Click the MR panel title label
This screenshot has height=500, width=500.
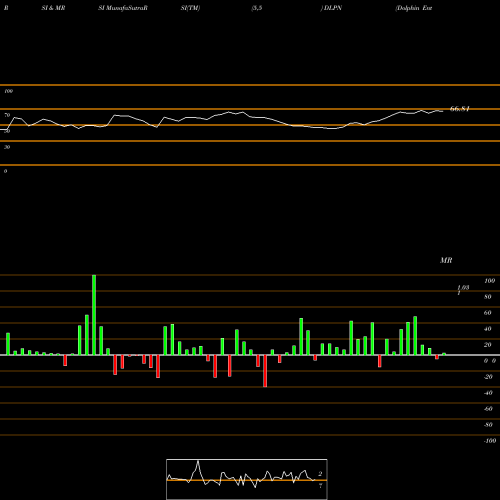[446, 260]
